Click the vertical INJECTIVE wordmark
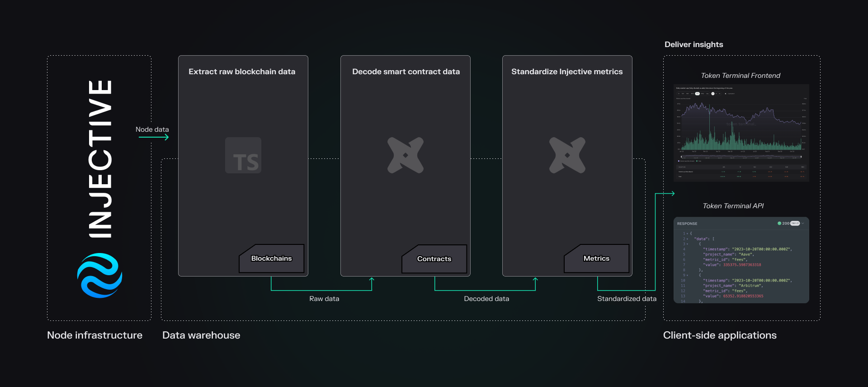868x387 pixels. click(100, 158)
